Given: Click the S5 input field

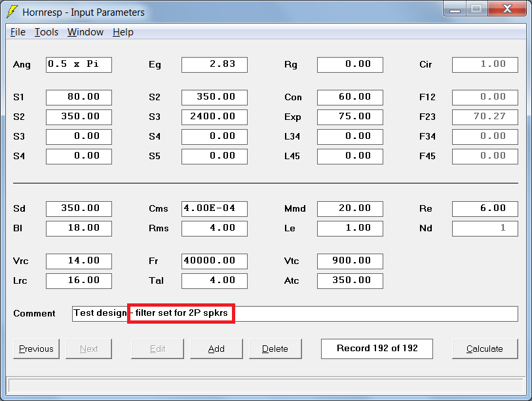Looking at the screenshot, I should pos(214,157).
